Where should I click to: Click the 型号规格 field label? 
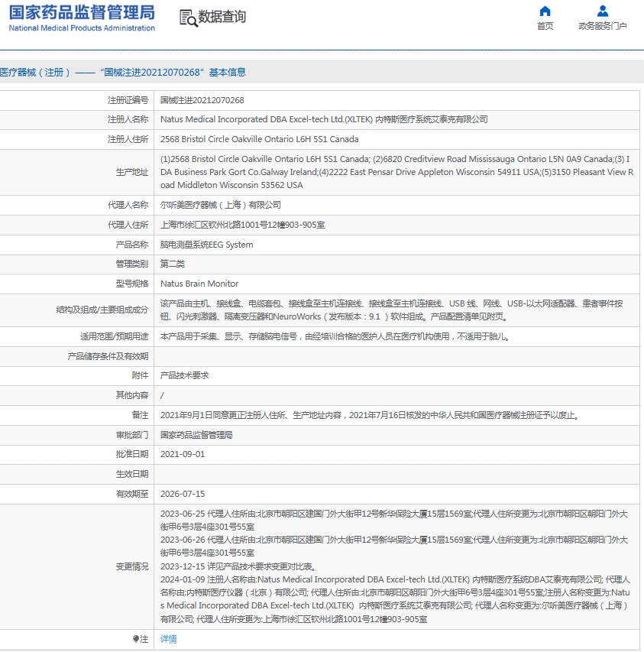[132, 284]
